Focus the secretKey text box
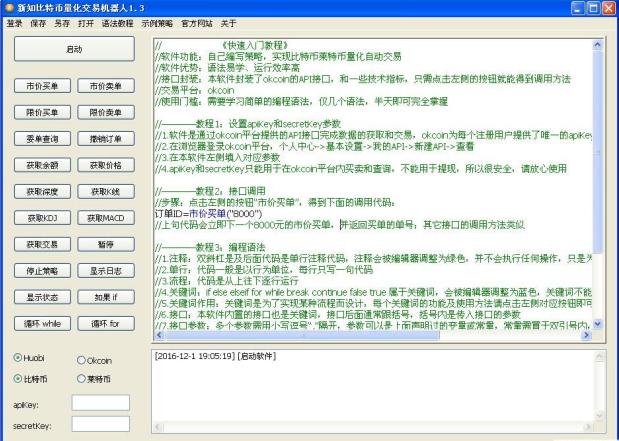 click(100, 425)
